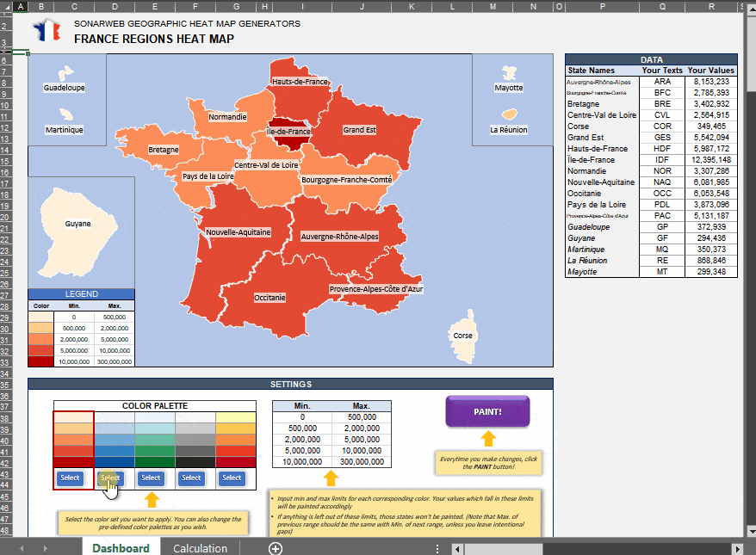This screenshot has width=756, height=555.
Task: Click the Guadeloupe island shape
Action: [x=65, y=73]
